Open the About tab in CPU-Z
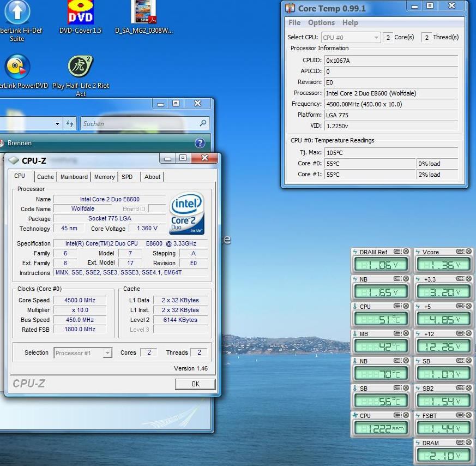Viewport: 476px width, 466px height. click(x=152, y=177)
